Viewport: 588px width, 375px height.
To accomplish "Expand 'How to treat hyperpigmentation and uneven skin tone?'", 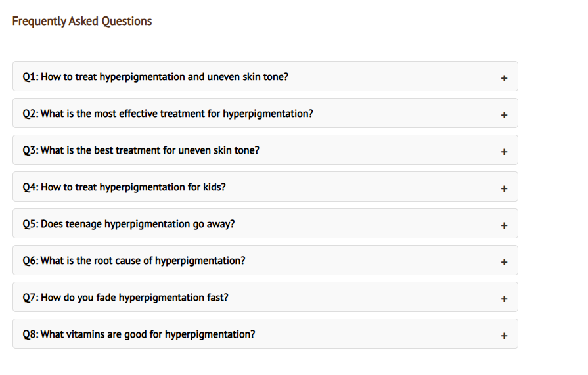I will (164, 77).
